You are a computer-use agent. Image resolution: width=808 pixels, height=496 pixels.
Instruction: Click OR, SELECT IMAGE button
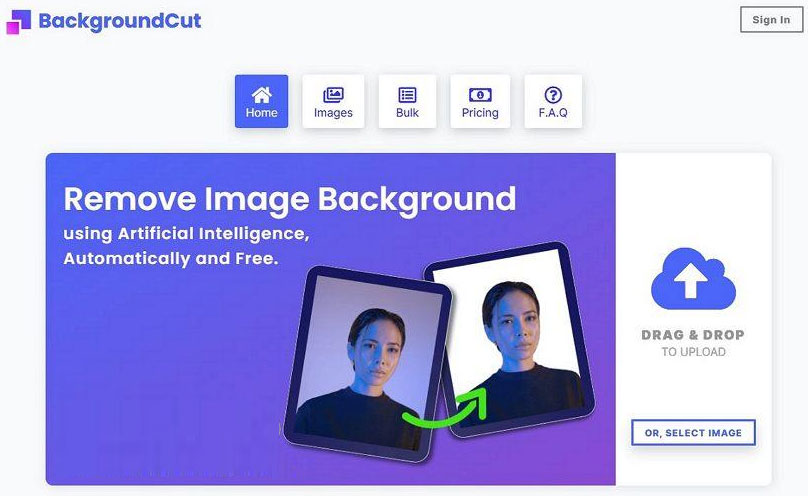(693, 433)
